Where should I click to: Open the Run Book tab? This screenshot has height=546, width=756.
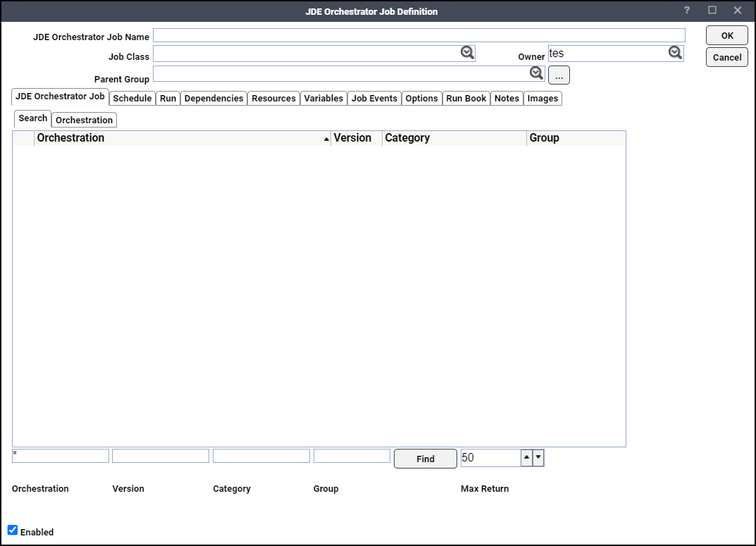pyautogui.click(x=466, y=99)
